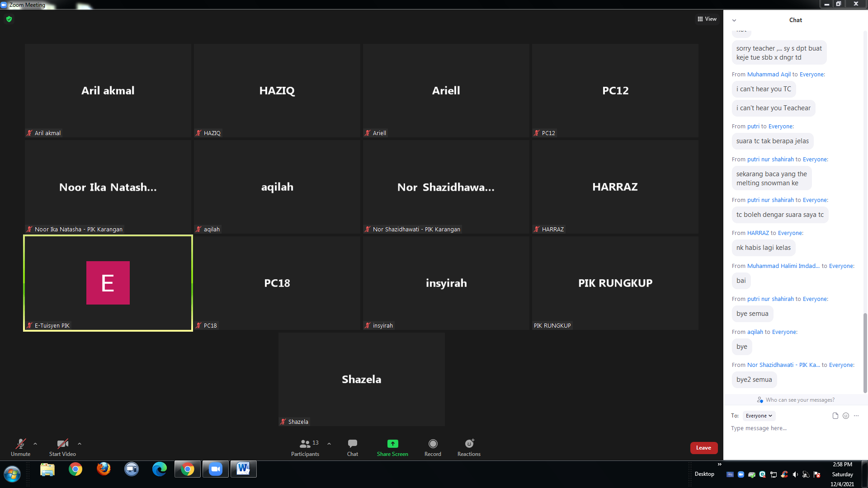The width and height of the screenshot is (868, 488).
Task: Turn on camera with Start Video
Action: pos(62,444)
